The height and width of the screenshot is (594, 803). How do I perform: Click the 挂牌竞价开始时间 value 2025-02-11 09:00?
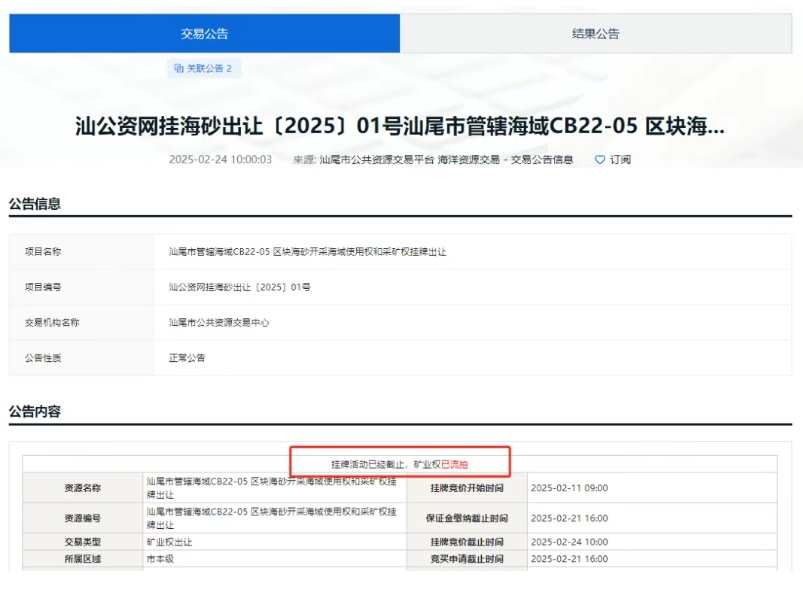tap(569, 488)
